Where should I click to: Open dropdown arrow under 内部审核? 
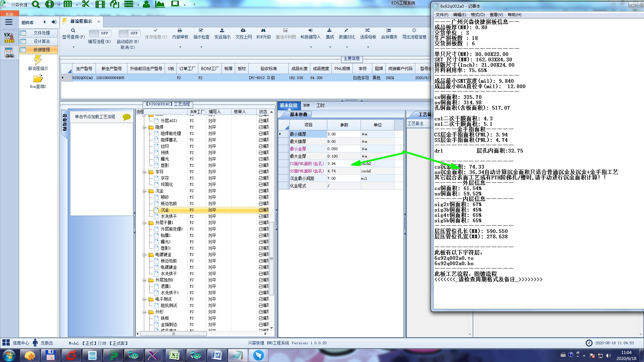pyautogui.click(x=180, y=47)
